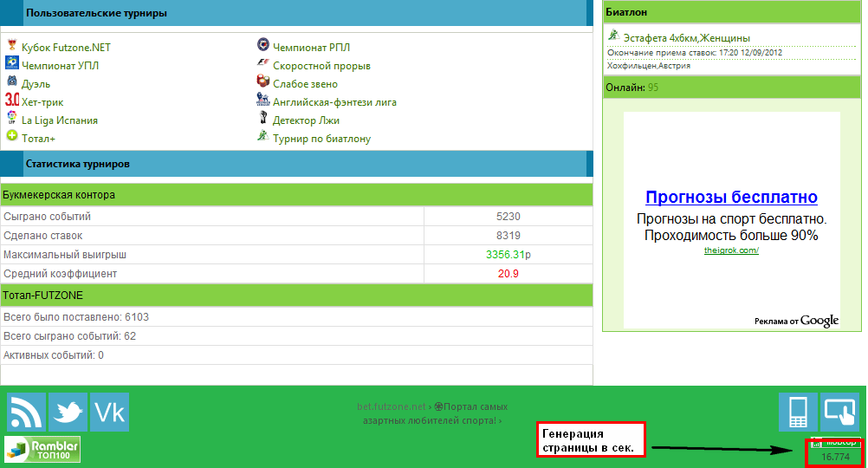Open Кубок Futzone.NET tournament link
The height and width of the screenshot is (468, 868).
click(66, 48)
